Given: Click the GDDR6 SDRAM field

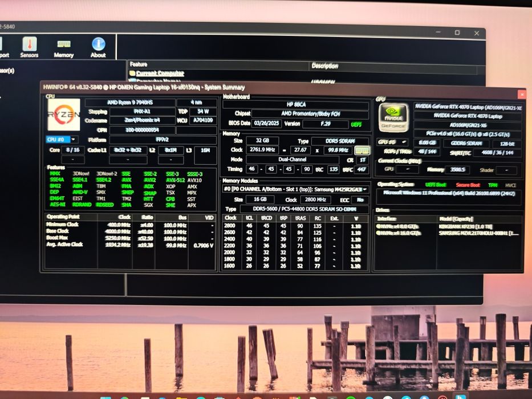Looking at the screenshot, I should [x=466, y=143].
